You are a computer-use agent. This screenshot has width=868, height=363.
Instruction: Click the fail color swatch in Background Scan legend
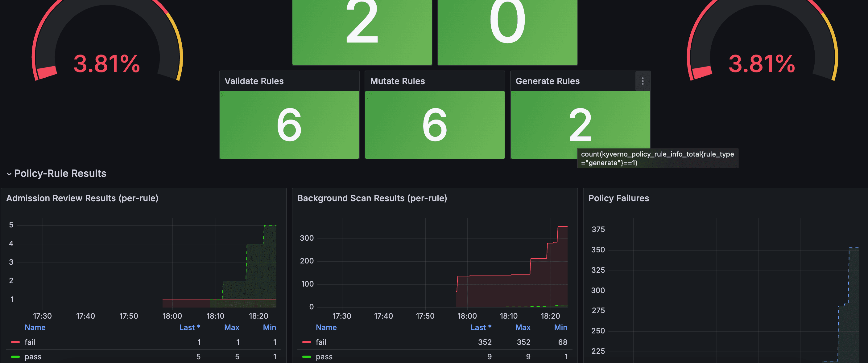(x=306, y=342)
